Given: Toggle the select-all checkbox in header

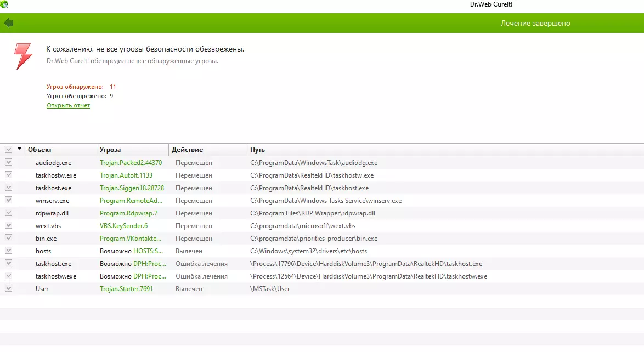Looking at the screenshot, I should click(8, 150).
